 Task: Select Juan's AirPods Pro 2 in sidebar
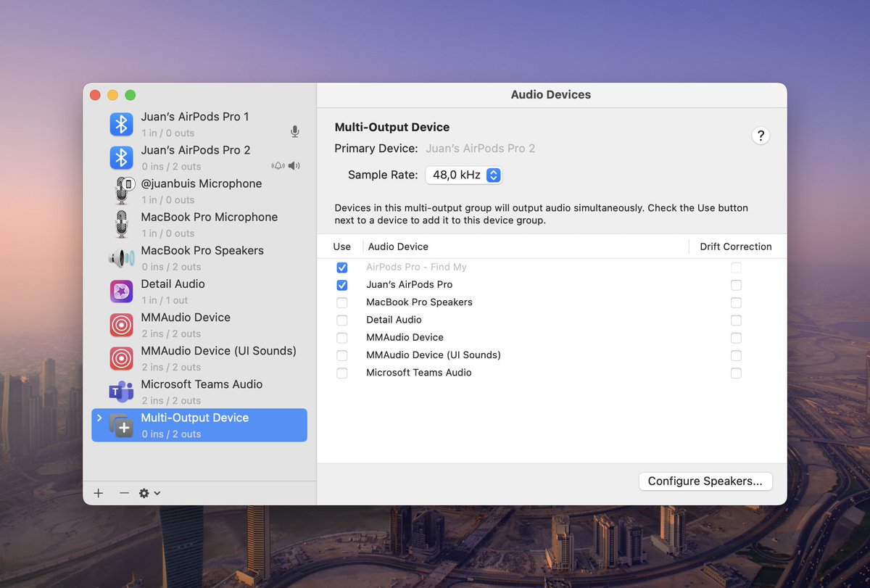point(199,157)
